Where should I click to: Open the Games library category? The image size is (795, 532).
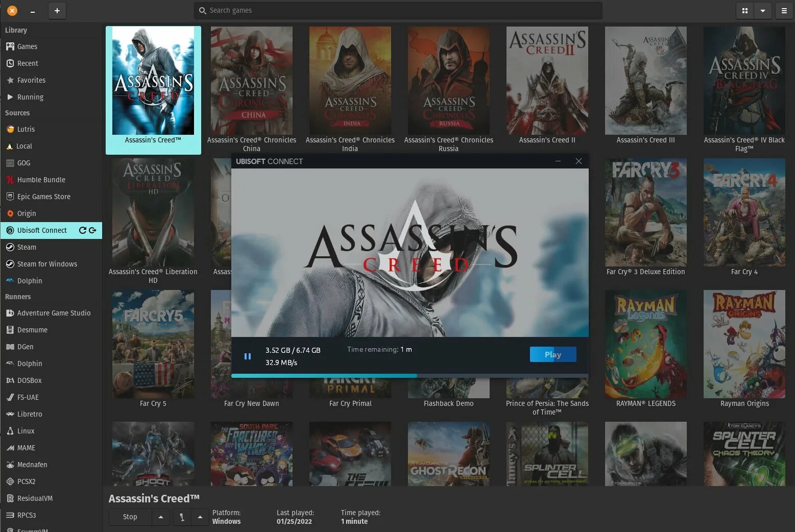[51, 46]
